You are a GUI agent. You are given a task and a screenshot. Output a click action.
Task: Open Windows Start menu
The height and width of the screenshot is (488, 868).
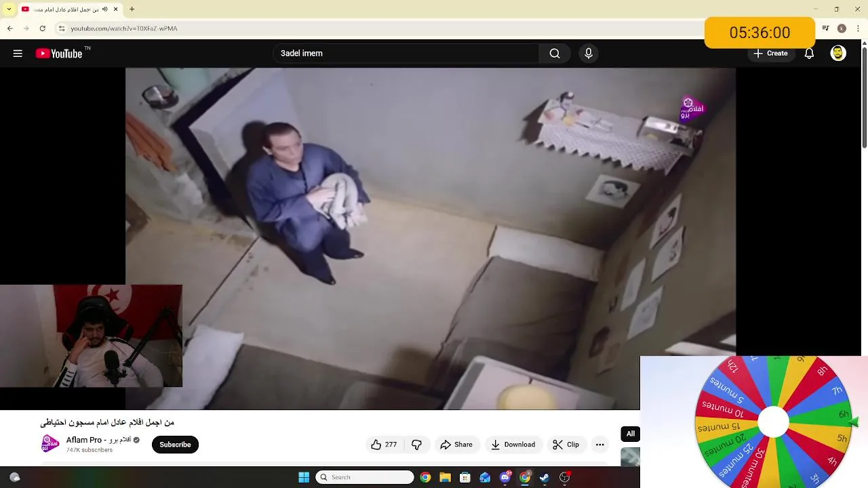304,477
